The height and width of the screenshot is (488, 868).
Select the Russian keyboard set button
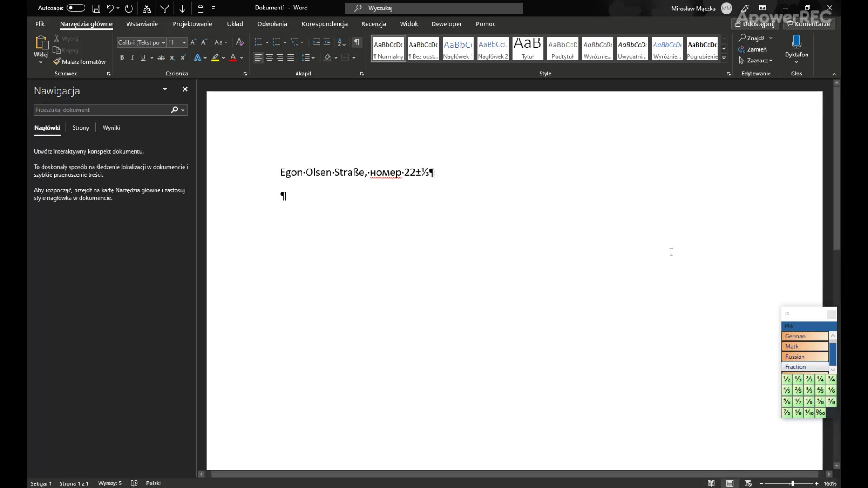click(x=804, y=357)
